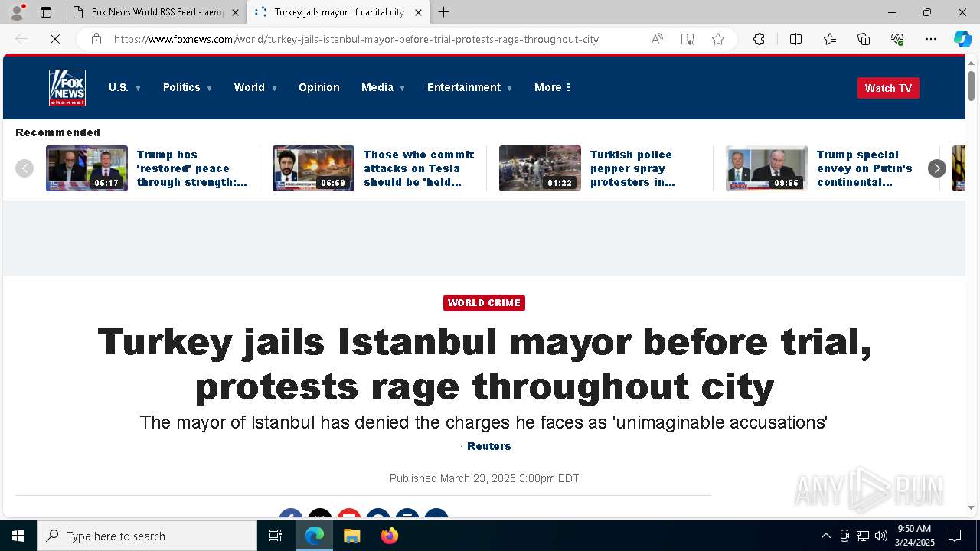Viewport: 980px width, 551px height.
Task: Launch Firefox from taskbar
Action: [389, 536]
